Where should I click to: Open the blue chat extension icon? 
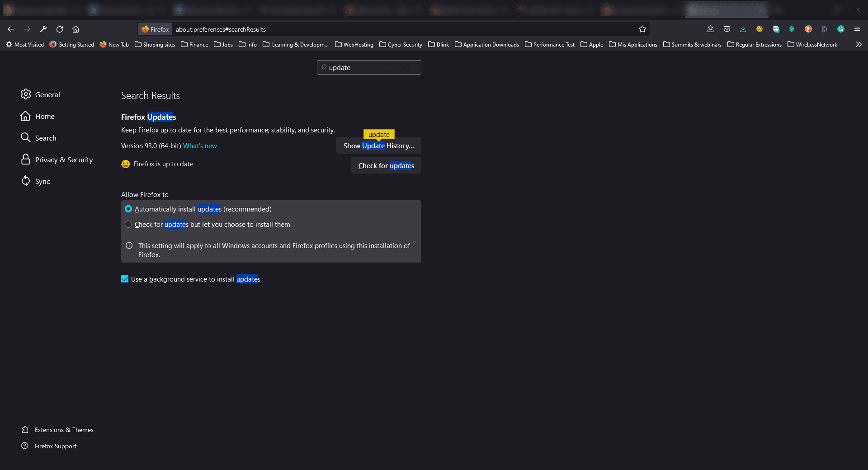coord(776,29)
